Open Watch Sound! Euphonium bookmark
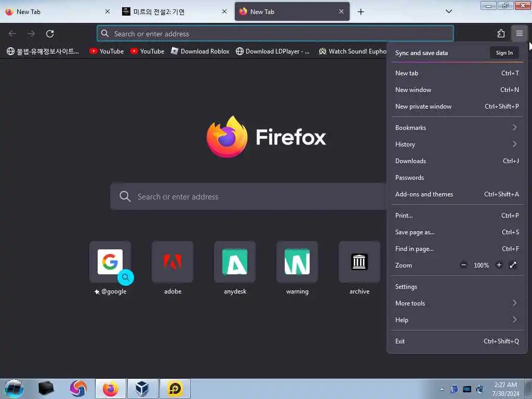This screenshot has width=532, height=399. tap(352, 51)
